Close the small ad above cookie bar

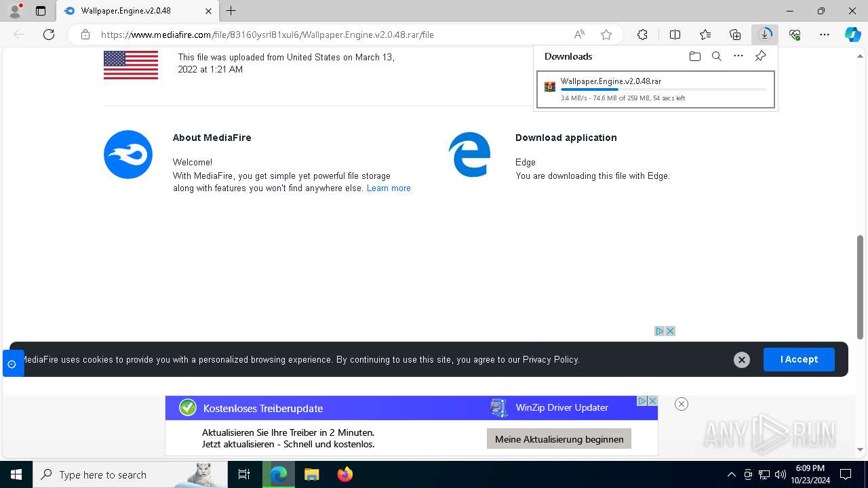(670, 331)
